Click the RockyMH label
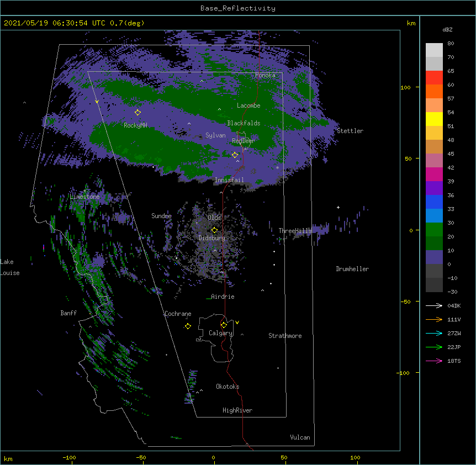Image resolution: width=476 pixels, height=465 pixels. pyautogui.click(x=135, y=125)
